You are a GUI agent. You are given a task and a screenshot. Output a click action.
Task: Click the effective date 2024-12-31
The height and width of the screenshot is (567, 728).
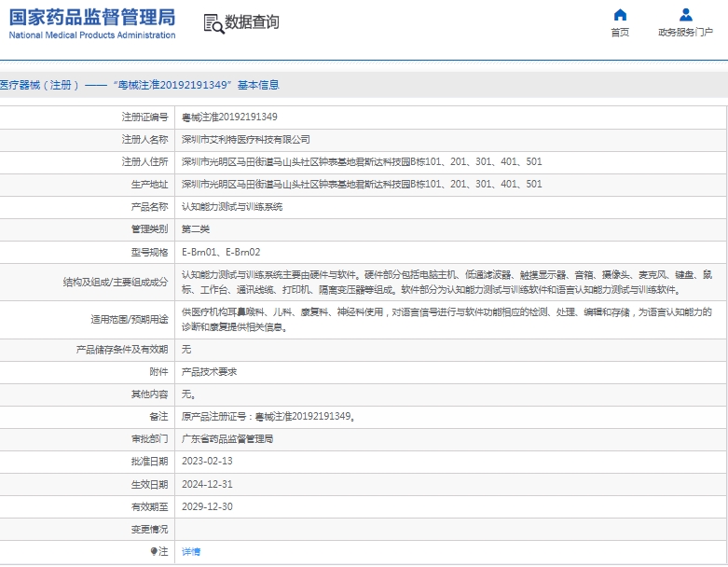click(207, 484)
